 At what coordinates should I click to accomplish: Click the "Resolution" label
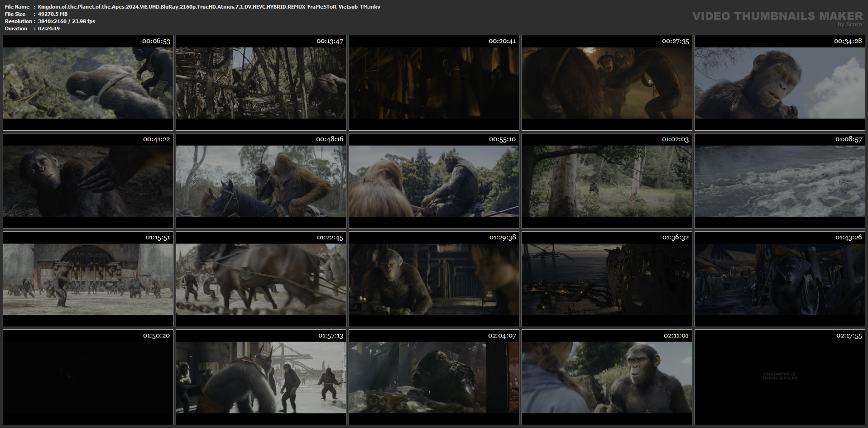point(19,21)
